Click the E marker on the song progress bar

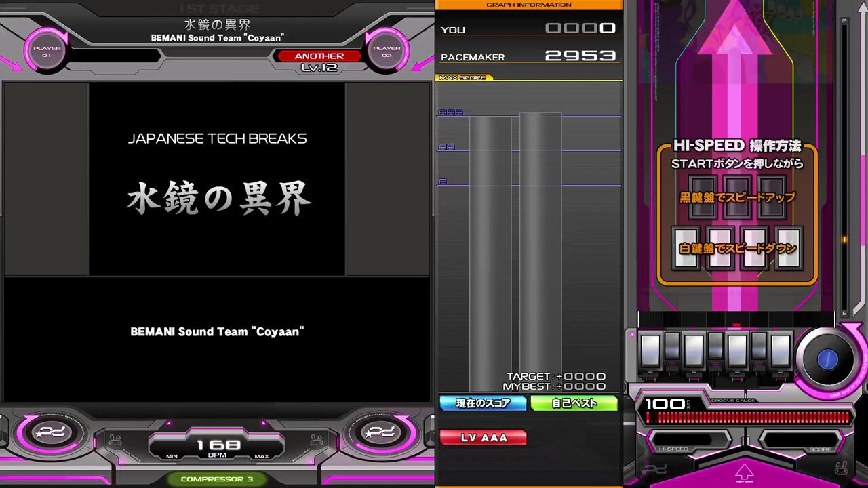844,314
